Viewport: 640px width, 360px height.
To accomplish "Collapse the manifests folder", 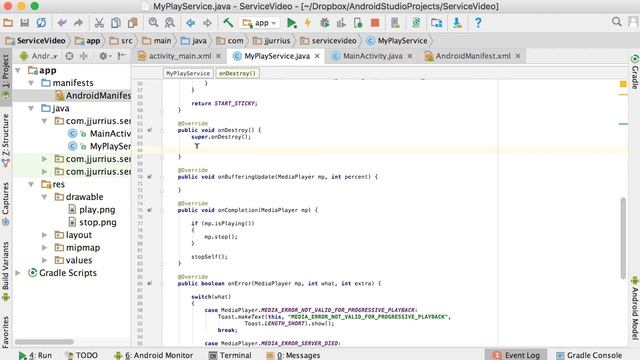I will coord(31,83).
